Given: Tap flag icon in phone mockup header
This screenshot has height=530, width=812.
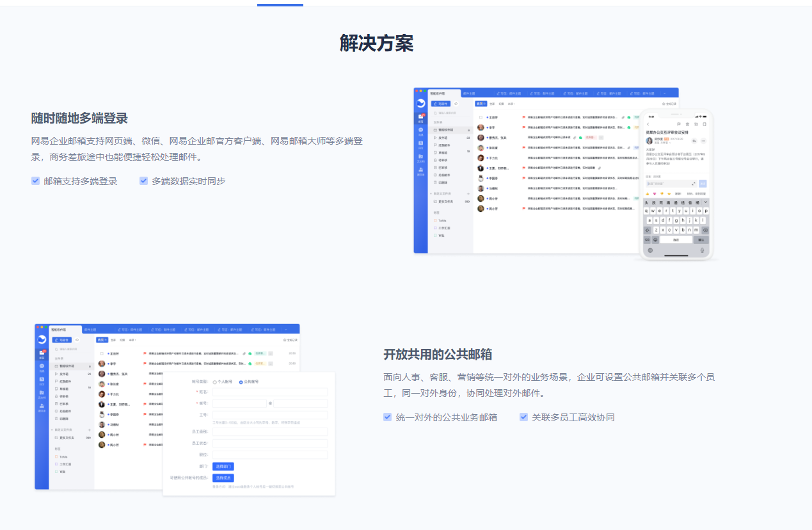Looking at the screenshot, I should 679,124.
